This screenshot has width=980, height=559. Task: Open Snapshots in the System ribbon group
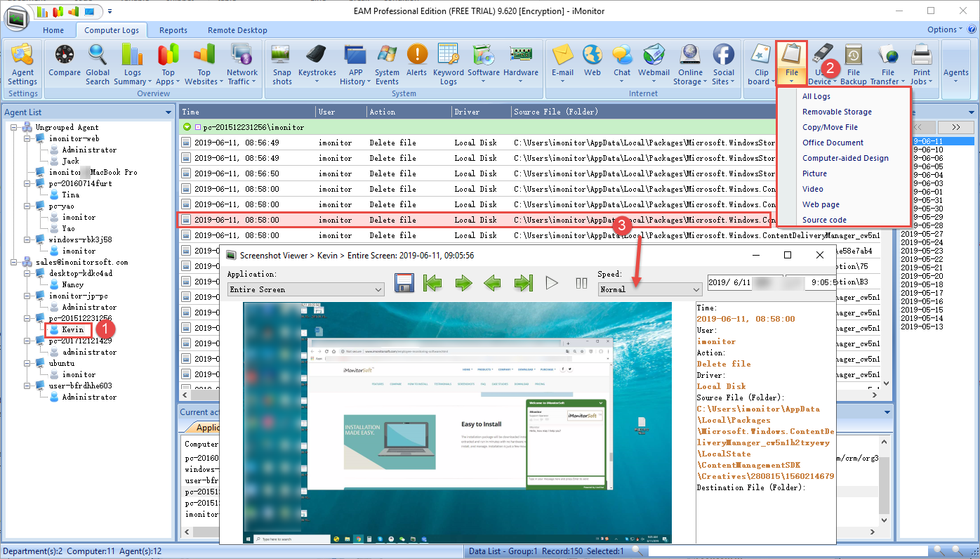click(x=282, y=64)
